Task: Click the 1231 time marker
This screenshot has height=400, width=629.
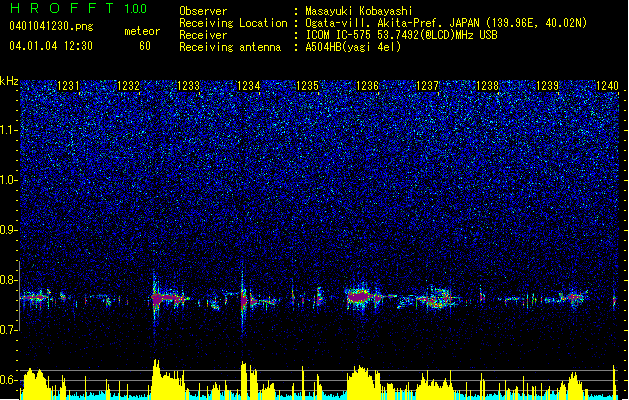Action: 68,85
